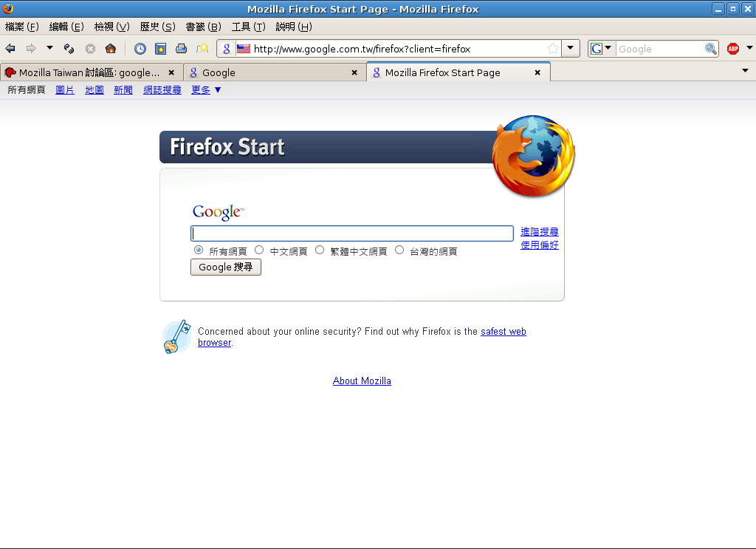Open the Bookmarks toolbar icon

[160, 48]
